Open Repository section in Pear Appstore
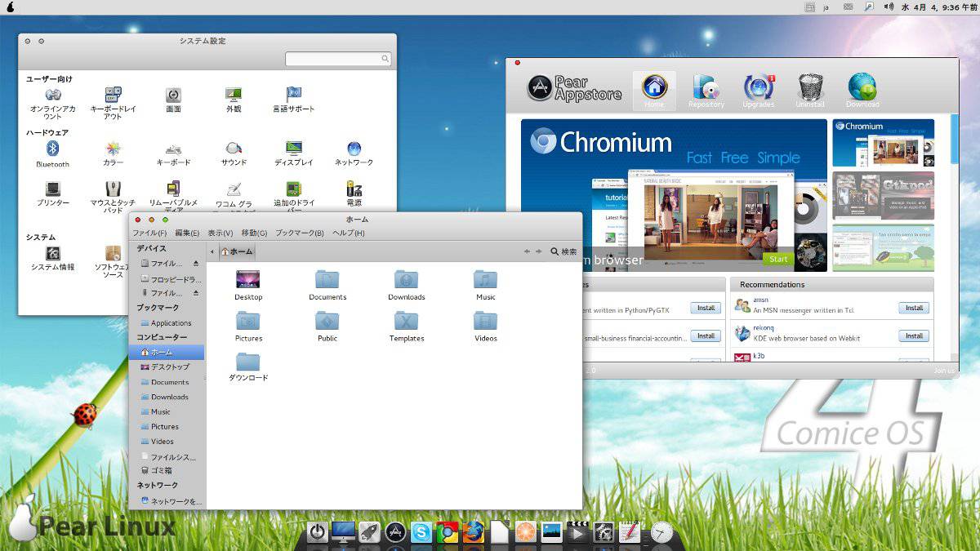Screen dimensions: 980x551 (706, 91)
